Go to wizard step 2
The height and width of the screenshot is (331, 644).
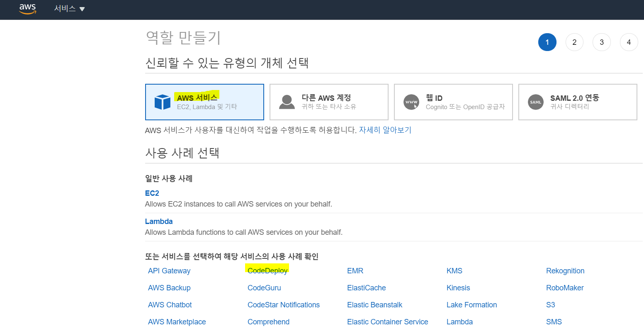(x=574, y=42)
